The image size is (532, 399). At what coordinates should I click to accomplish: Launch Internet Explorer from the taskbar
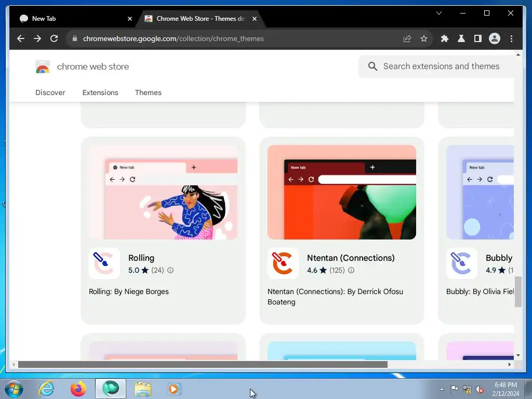click(46, 389)
